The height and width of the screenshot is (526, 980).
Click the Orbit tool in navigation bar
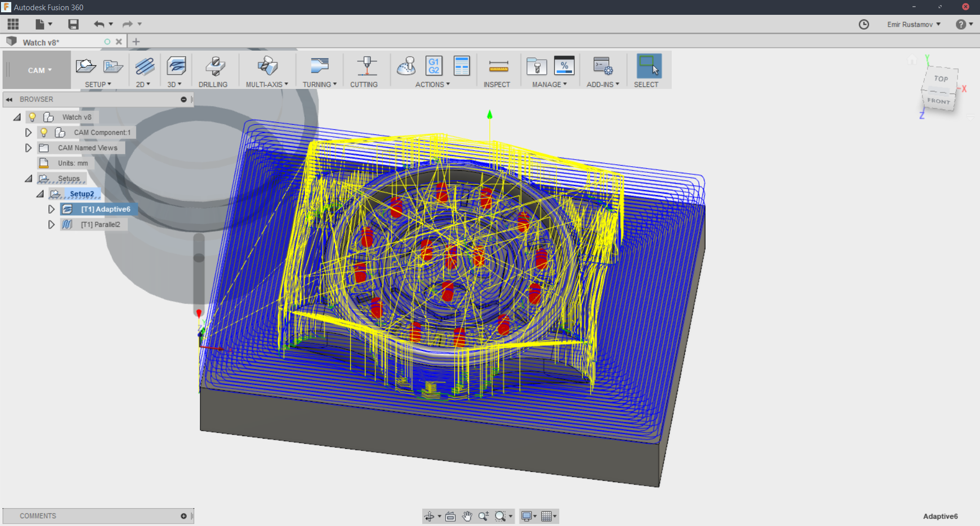pos(429,516)
